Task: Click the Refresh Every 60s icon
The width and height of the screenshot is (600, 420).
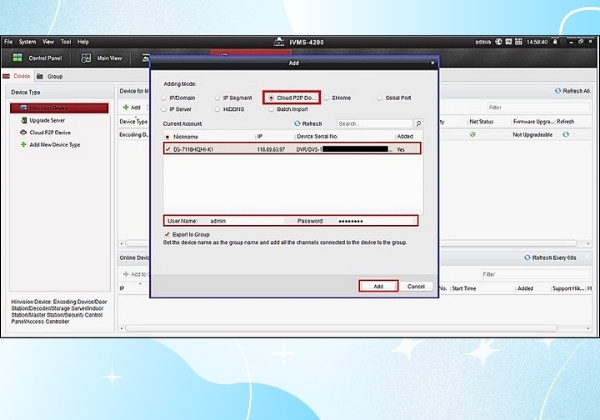Action: pyautogui.click(x=527, y=257)
